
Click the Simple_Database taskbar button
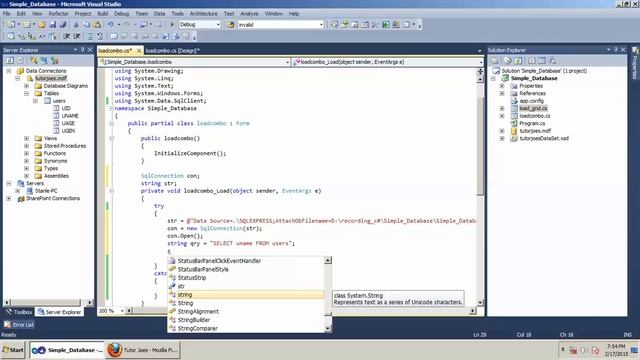[67, 350]
